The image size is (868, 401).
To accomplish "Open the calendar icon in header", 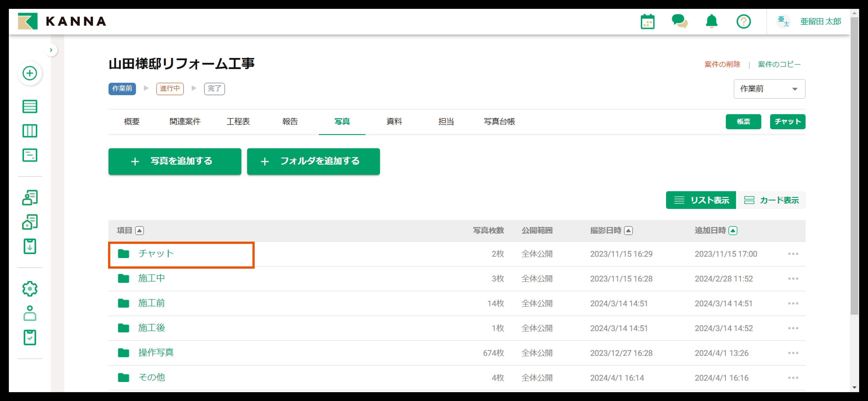I will pyautogui.click(x=647, y=22).
